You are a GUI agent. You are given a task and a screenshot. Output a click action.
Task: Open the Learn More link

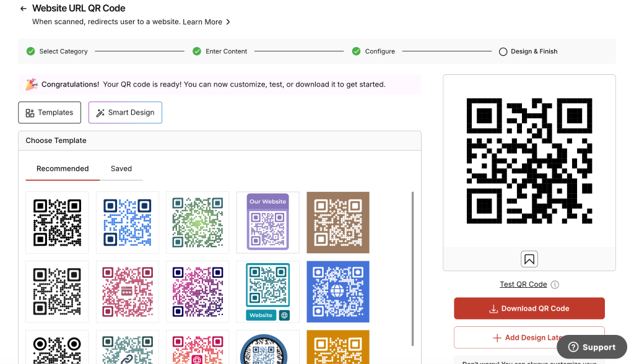202,22
